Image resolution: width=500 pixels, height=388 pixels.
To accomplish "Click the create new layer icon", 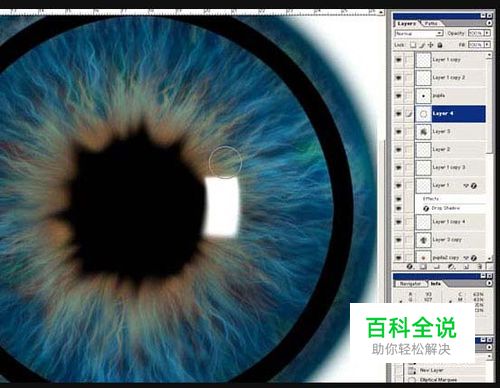I will (466, 267).
